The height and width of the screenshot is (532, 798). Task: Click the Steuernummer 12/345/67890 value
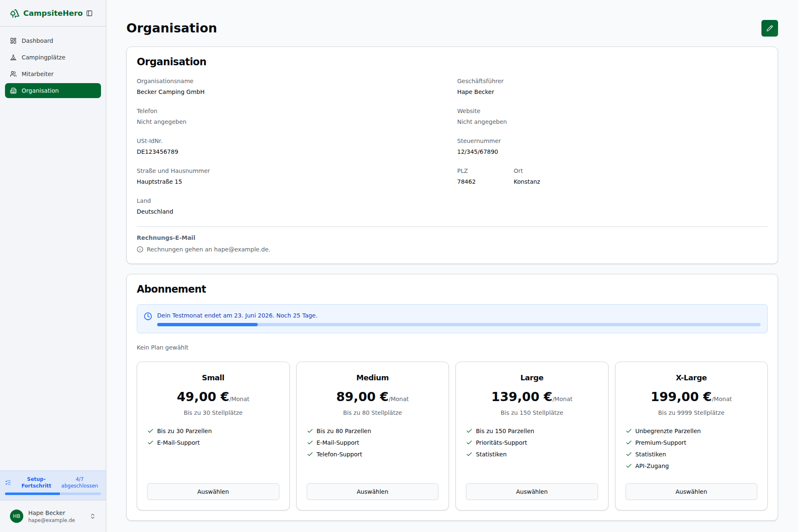[478, 152]
